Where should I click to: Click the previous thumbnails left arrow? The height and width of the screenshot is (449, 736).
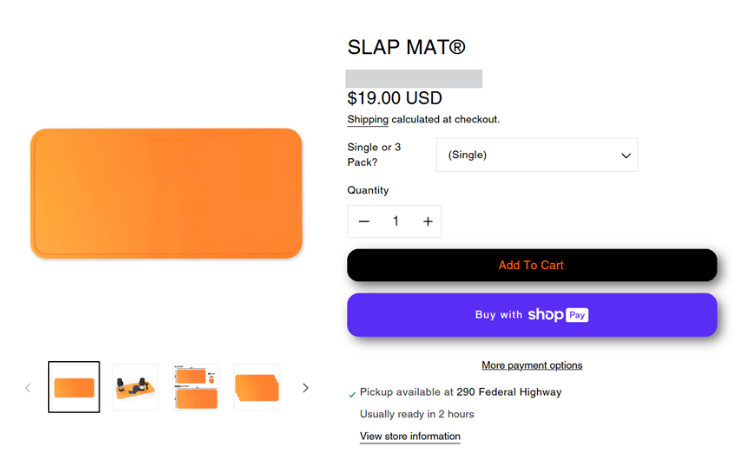28,388
